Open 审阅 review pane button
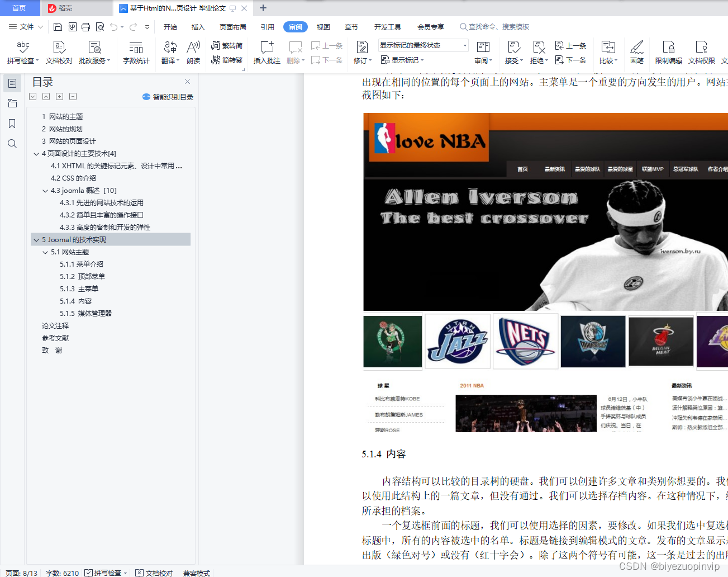The width and height of the screenshot is (728, 577). click(x=483, y=53)
